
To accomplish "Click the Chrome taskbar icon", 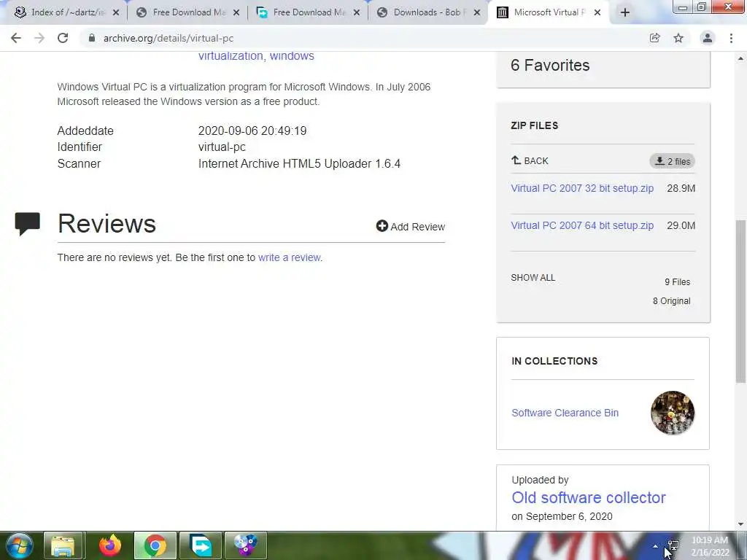I will pyautogui.click(x=155, y=545).
